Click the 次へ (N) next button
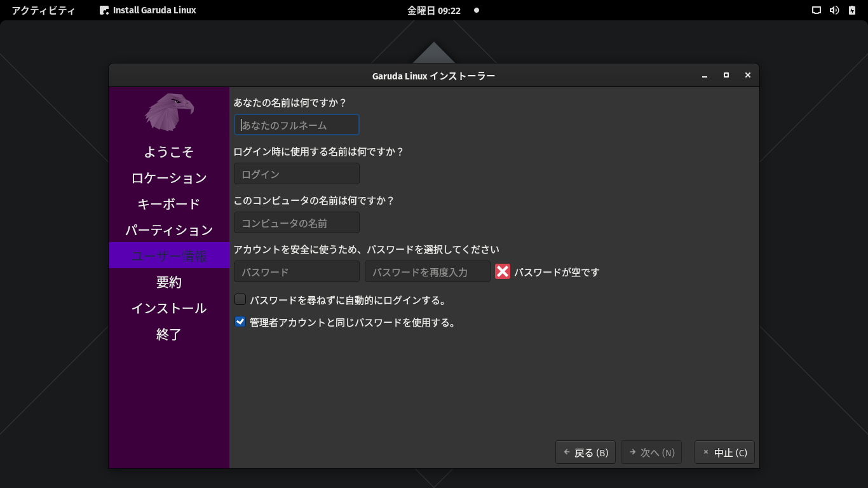This screenshot has width=868, height=488. (651, 452)
